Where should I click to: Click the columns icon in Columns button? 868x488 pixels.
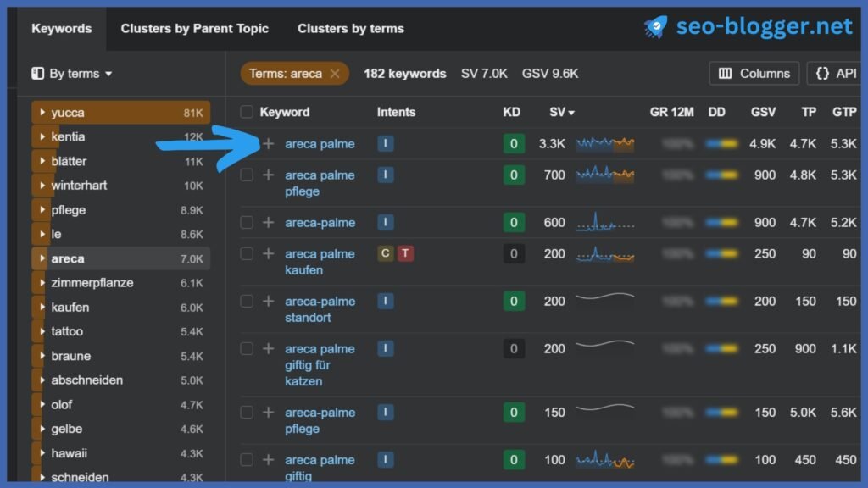726,74
